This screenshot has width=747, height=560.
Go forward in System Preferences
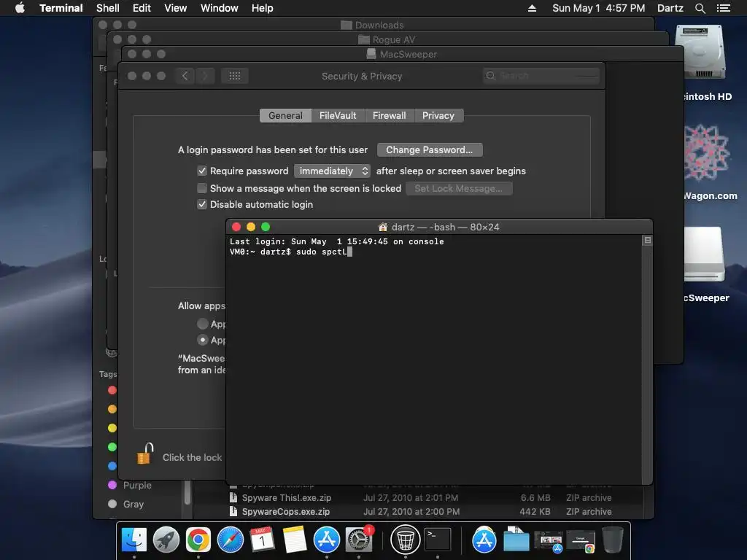(x=205, y=76)
